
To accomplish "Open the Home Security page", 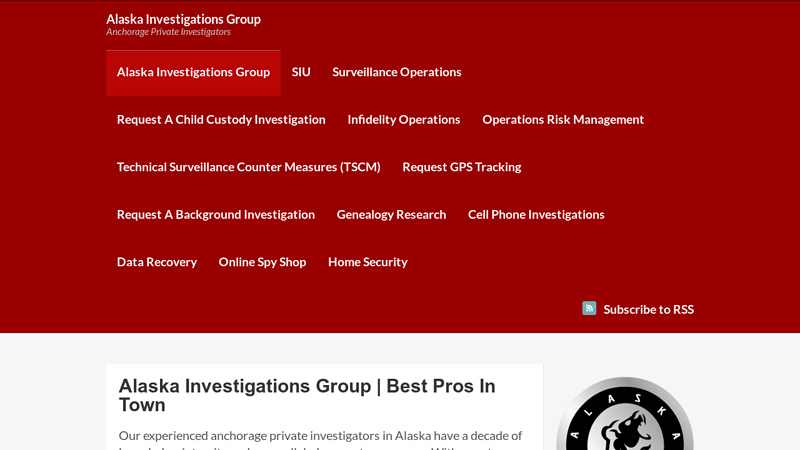I will point(368,262).
